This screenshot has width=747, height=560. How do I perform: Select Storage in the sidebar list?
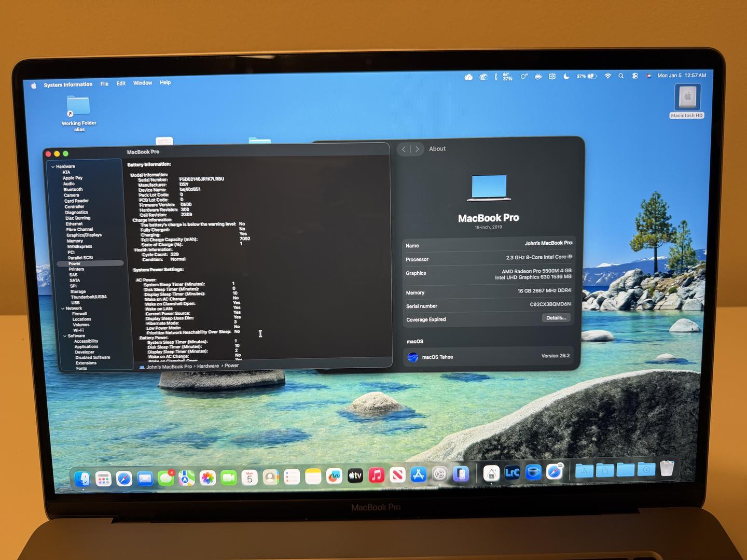[x=78, y=291]
